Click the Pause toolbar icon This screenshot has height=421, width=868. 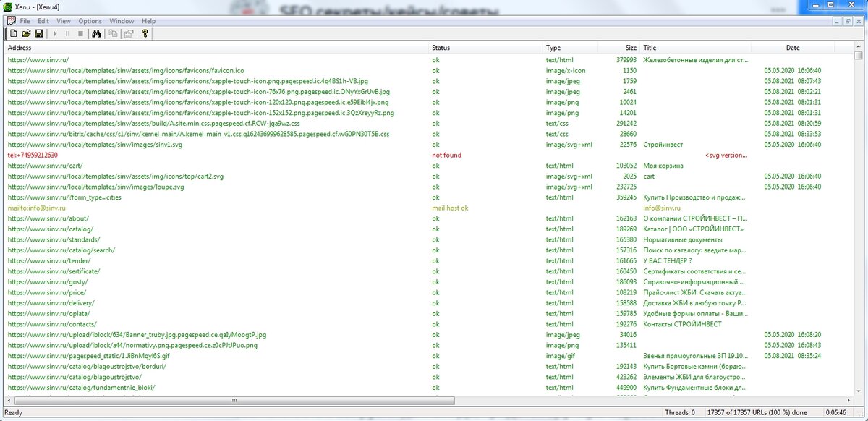pyautogui.click(x=68, y=33)
